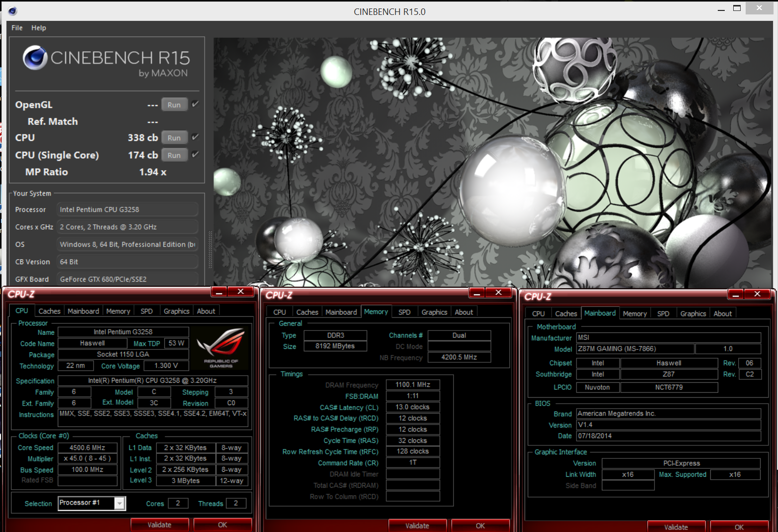Close the middle CPU-Z window
This screenshot has height=532, width=778.
[499, 293]
